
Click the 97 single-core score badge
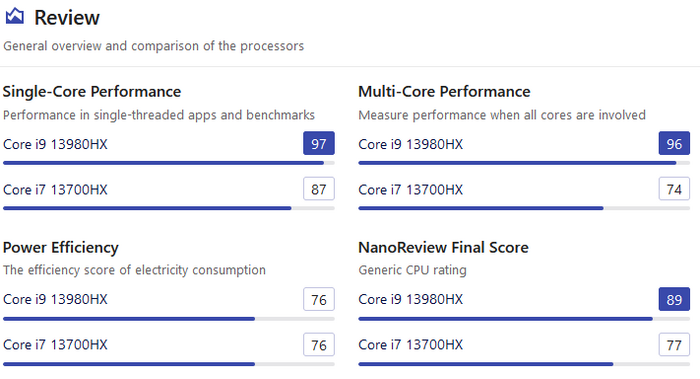(319, 143)
